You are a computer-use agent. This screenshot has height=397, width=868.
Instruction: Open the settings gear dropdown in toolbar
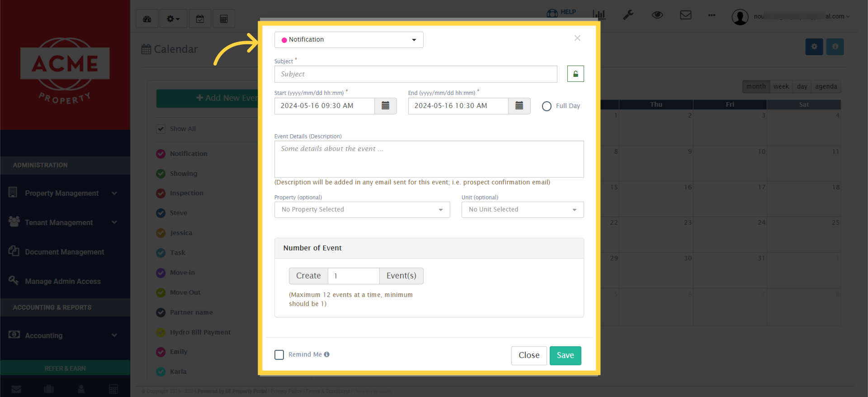tap(173, 19)
